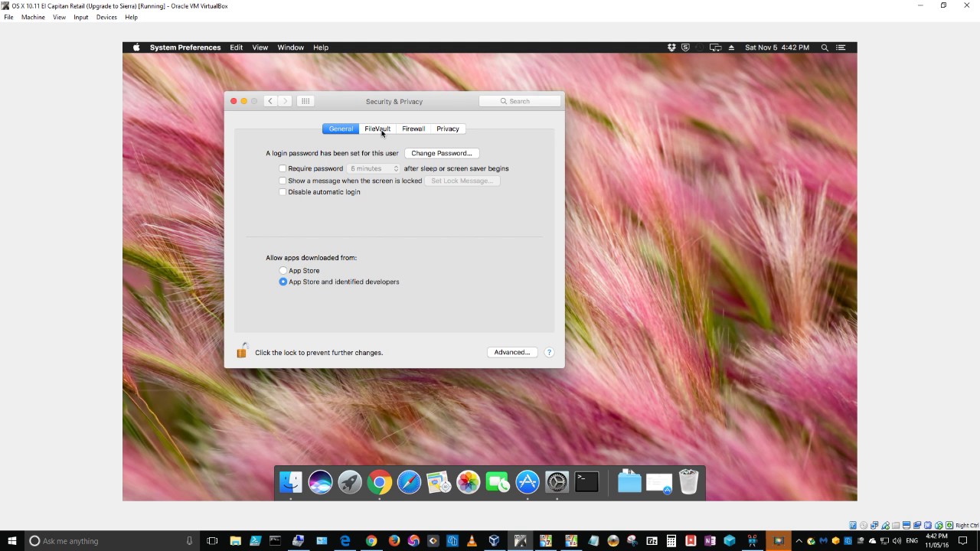The image size is (980, 551).
Task: Open Launchpad rocket icon in Dock
Action: coord(350,482)
